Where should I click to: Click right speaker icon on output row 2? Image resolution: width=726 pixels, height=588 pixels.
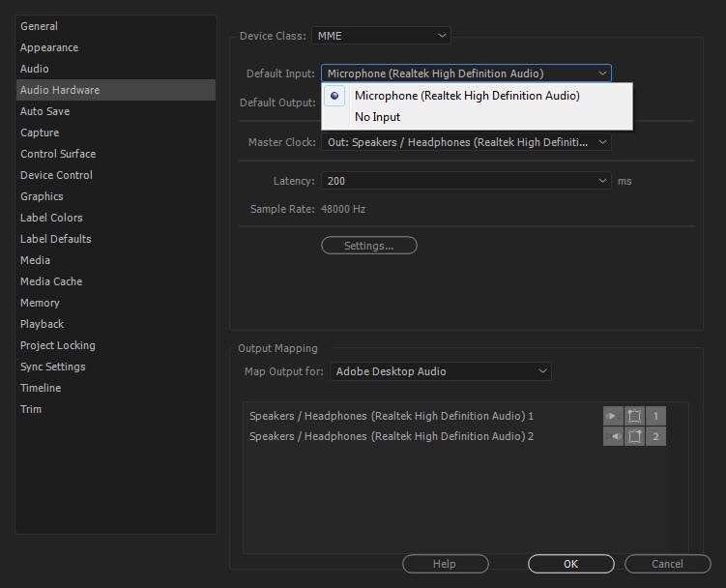(613, 436)
